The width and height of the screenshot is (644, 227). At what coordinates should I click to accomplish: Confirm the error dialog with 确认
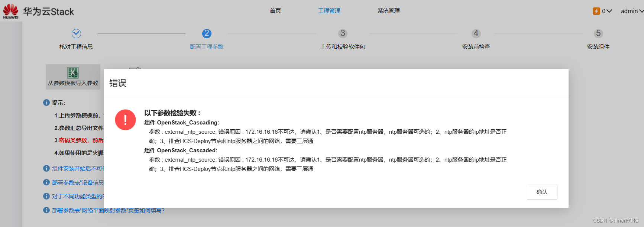click(x=542, y=192)
